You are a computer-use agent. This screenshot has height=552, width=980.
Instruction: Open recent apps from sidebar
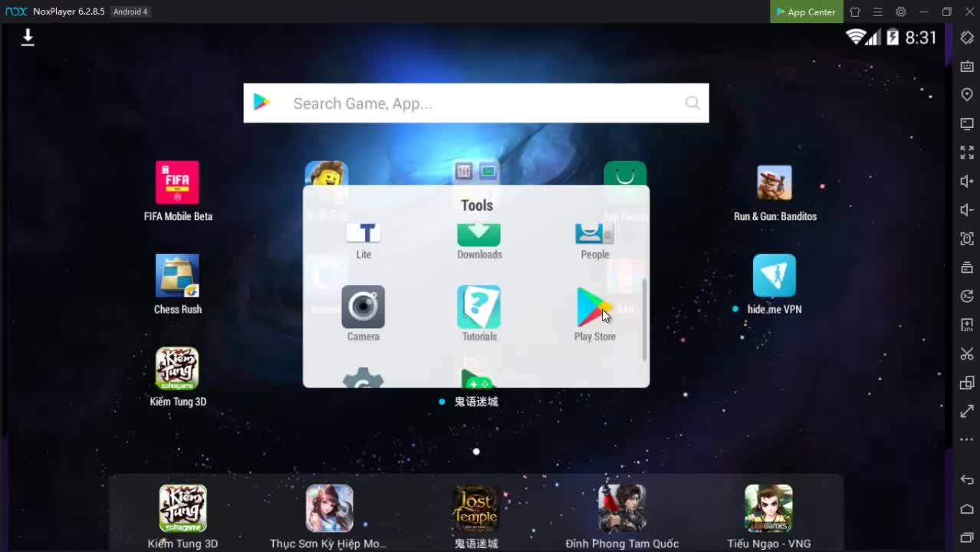(967, 537)
